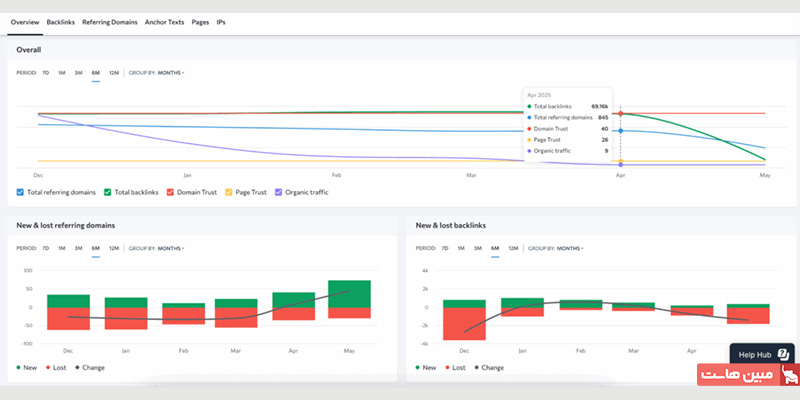Click red Lost legend dot under backlinks chart
800x400 pixels.
(x=447, y=368)
